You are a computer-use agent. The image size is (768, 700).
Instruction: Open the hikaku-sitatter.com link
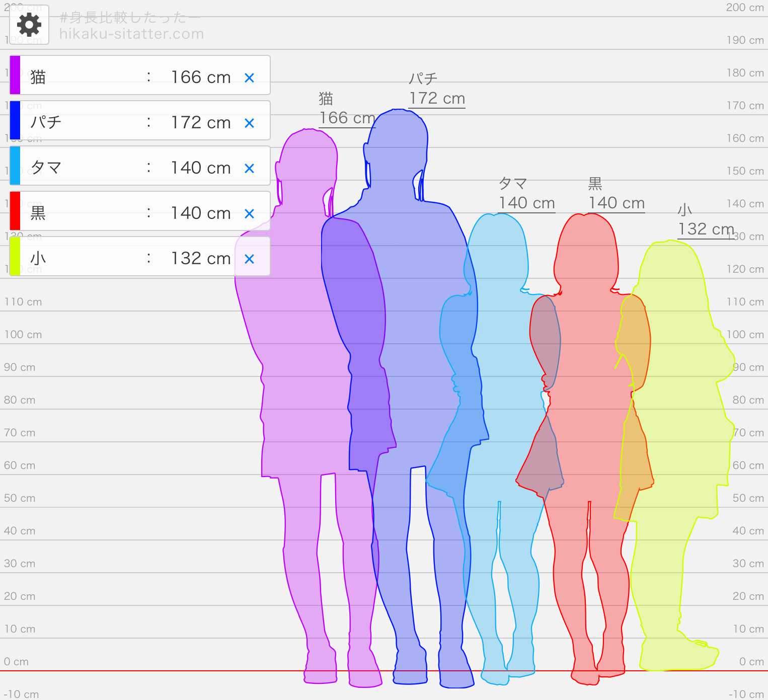point(131,34)
